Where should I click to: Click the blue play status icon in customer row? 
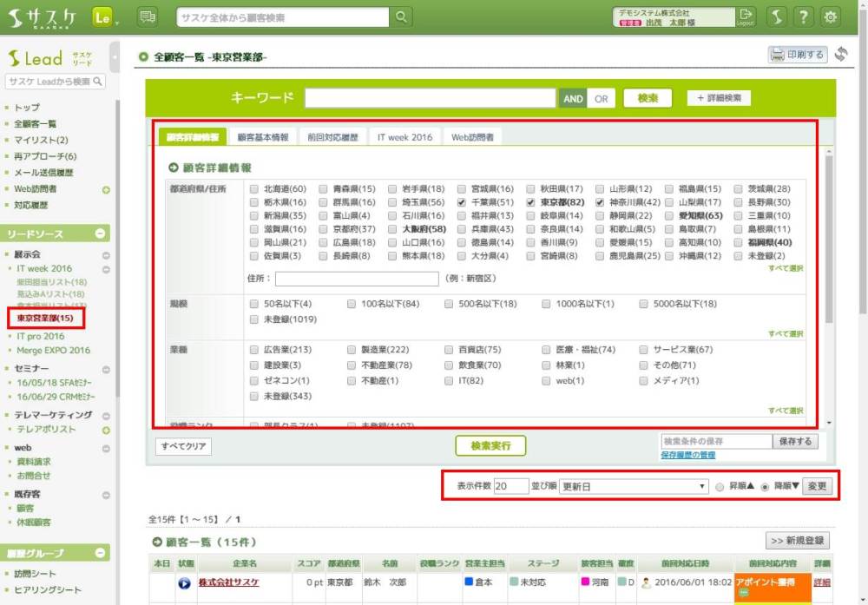click(x=184, y=583)
